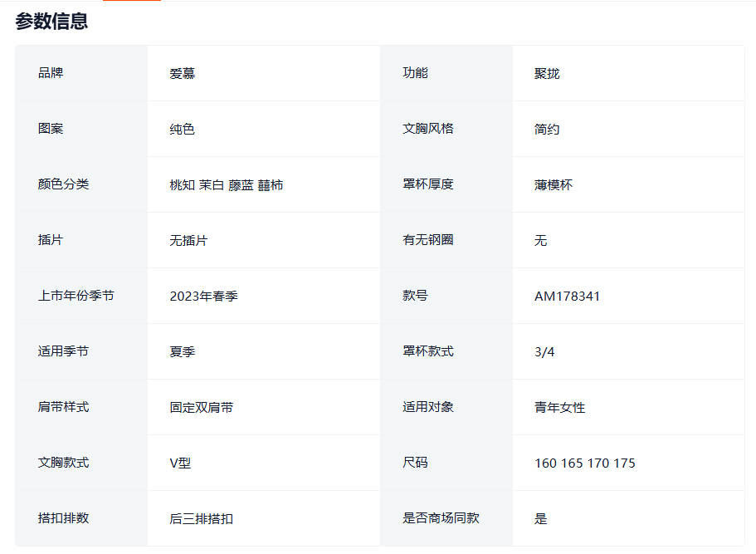Image resolution: width=756 pixels, height=554 pixels.
Task: Select the 简约 bra style value
Action: (547, 130)
